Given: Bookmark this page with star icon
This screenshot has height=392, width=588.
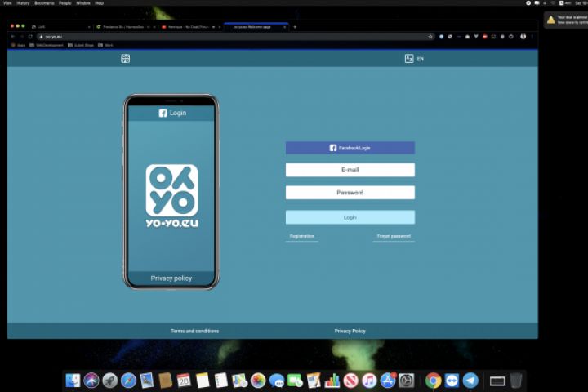Looking at the screenshot, I should (430, 37).
